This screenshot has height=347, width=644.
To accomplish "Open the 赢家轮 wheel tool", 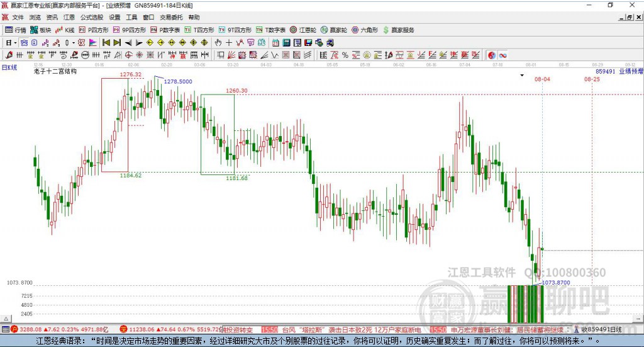I will pos(334,30).
